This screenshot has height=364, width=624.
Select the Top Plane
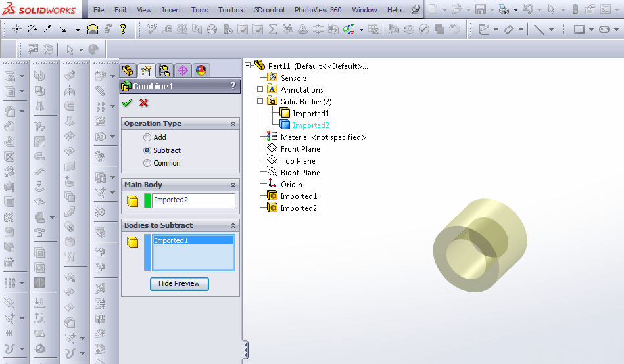pos(298,161)
